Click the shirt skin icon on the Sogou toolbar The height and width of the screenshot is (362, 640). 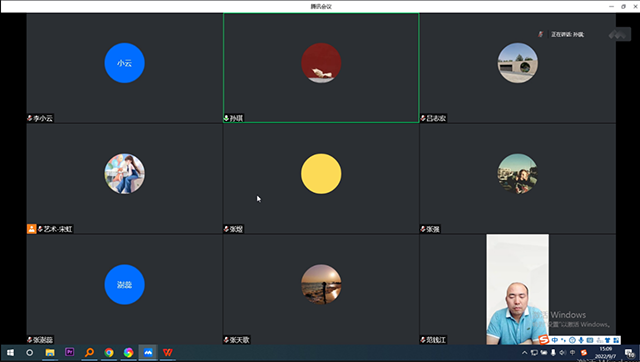click(607, 340)
